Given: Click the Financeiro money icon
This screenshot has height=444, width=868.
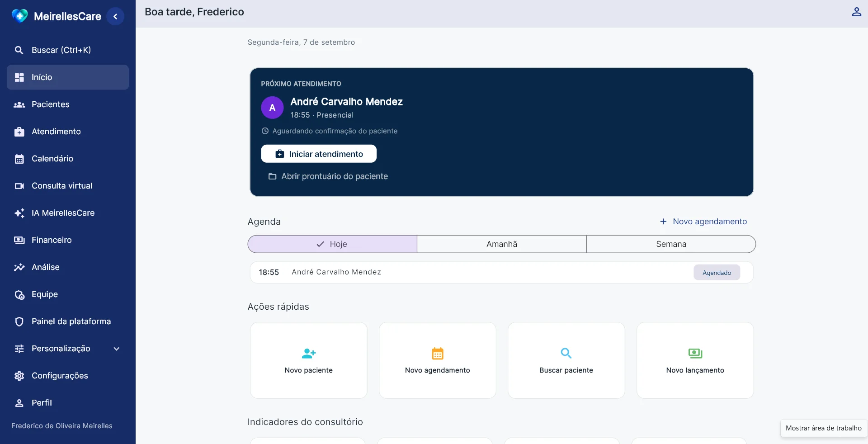Looking at the screenshot, I should [x=19, y=240].
